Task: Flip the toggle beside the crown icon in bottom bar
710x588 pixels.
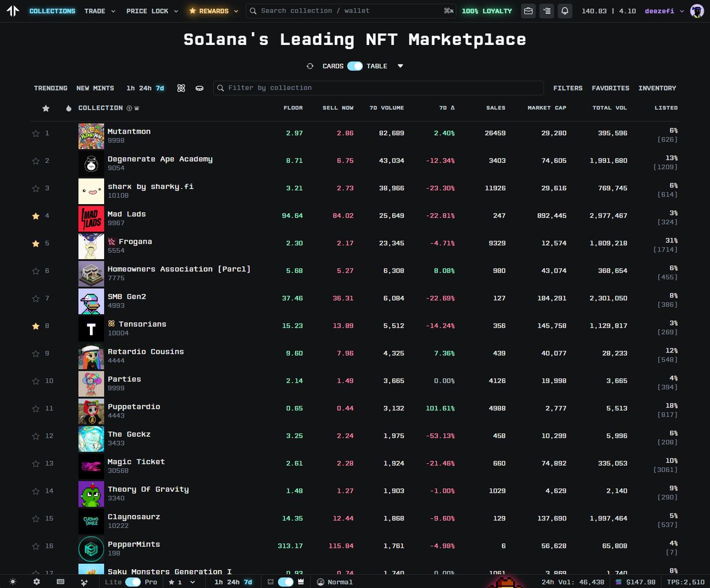Action: [x=286, y=582]
